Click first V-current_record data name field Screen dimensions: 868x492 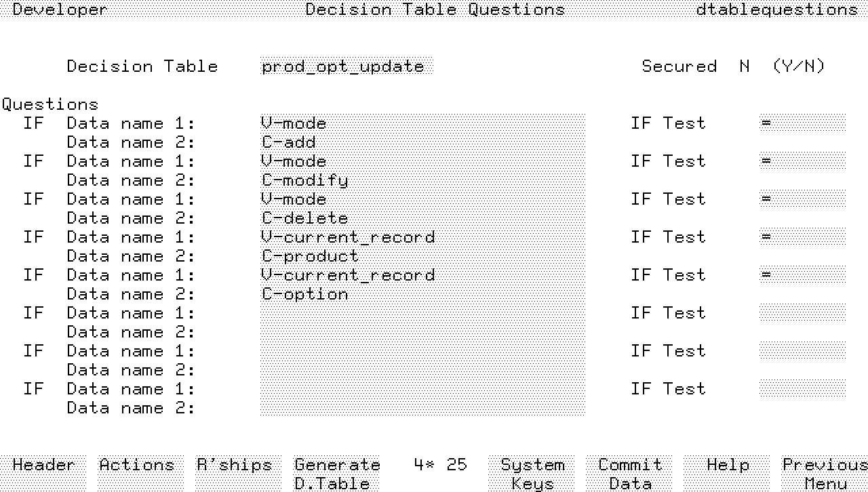click(422, 237)
